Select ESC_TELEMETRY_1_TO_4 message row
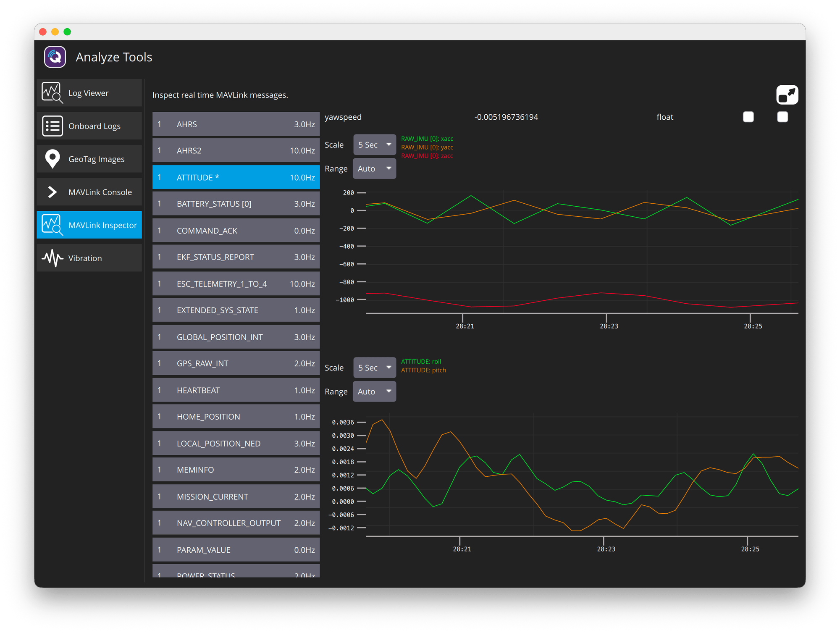Viewport: 840px width, 633px height. pos(236,284)
